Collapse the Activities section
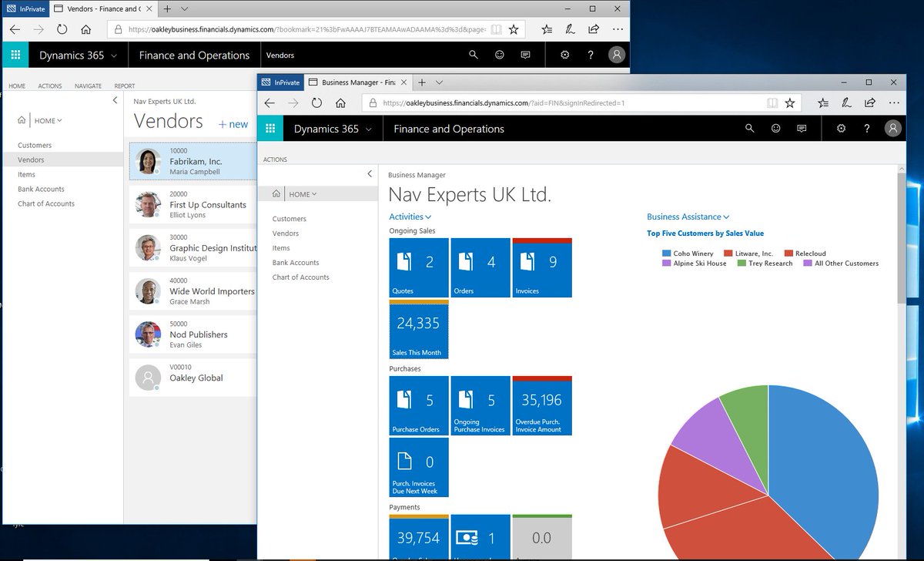Image resolution: width=924 pixels, height=561 pixels. point(410,217)
